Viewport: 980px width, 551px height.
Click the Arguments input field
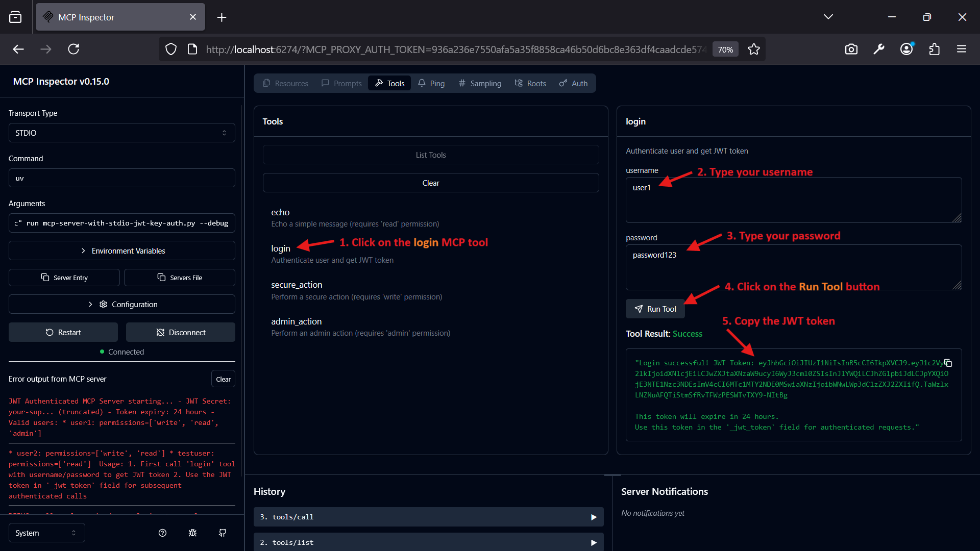pos(122,223)
